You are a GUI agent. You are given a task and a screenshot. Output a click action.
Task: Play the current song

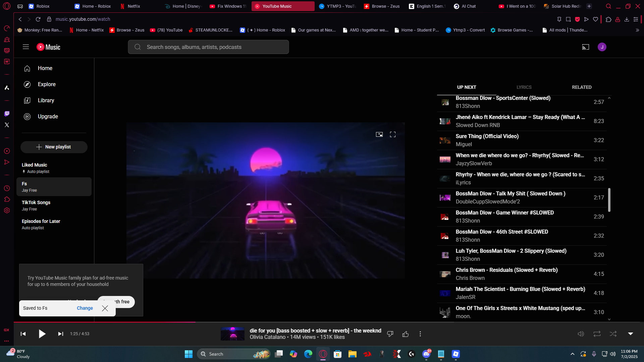pos(42,334)
